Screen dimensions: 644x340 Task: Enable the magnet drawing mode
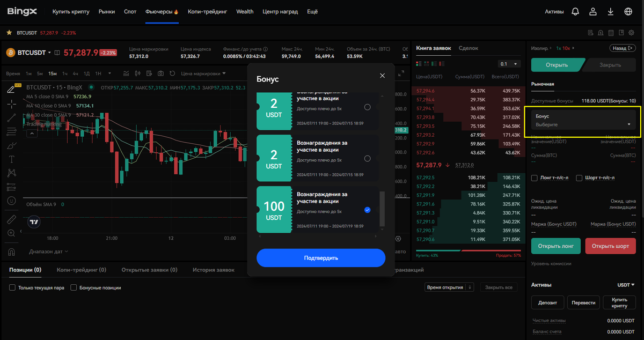tap(12, 252)
